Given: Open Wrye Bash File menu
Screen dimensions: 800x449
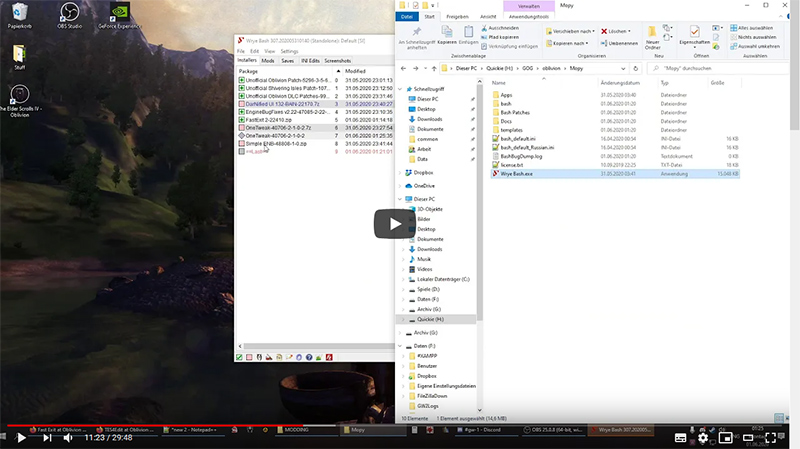Looking at the screenshot, I should click(240, 52).
